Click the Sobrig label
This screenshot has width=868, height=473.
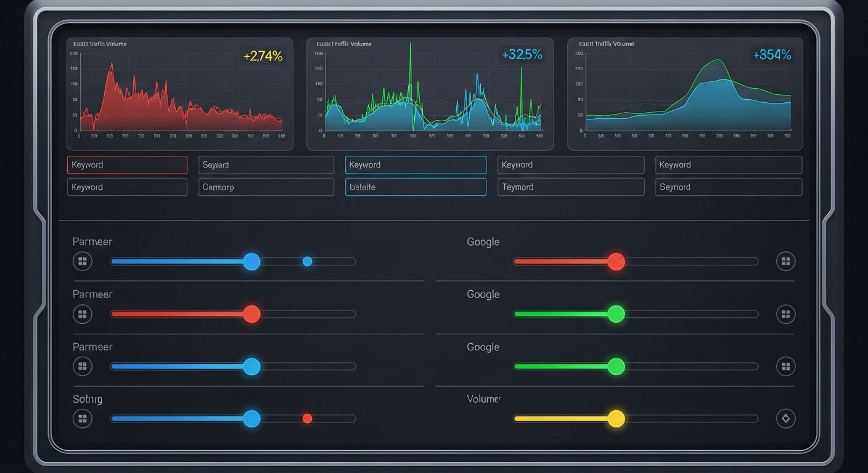point(88,400)
